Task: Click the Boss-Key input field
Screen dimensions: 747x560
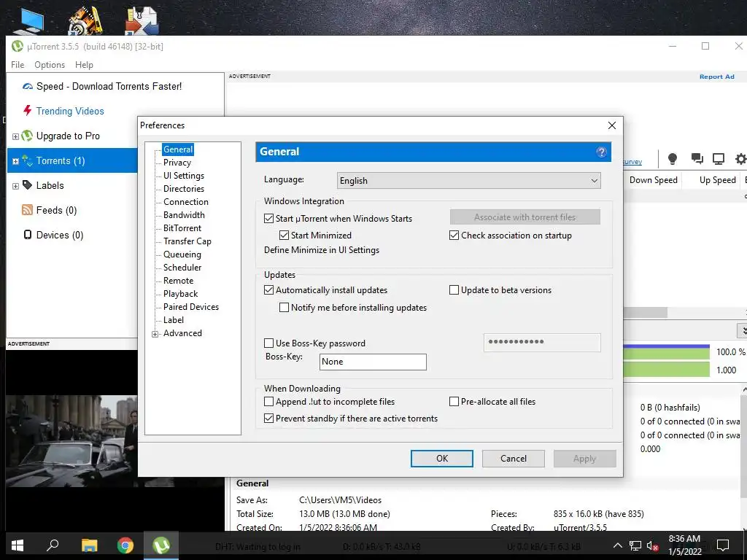Action: pyautogui.click(x=373, y=362)
